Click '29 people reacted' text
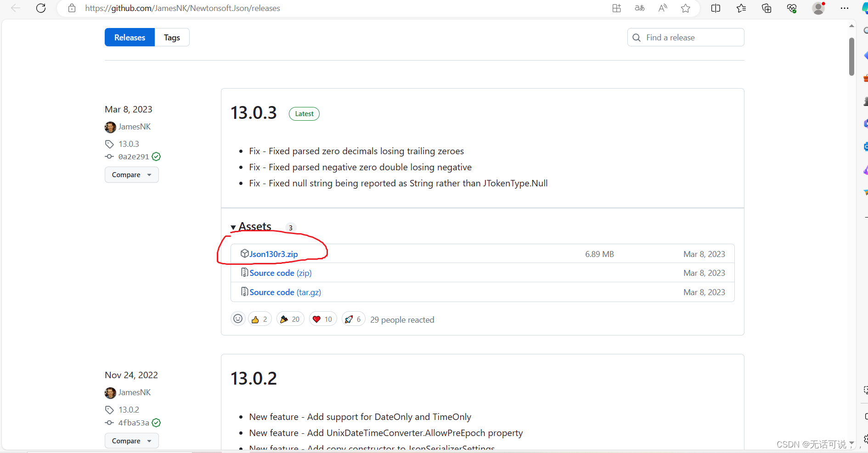 (402, 320)
